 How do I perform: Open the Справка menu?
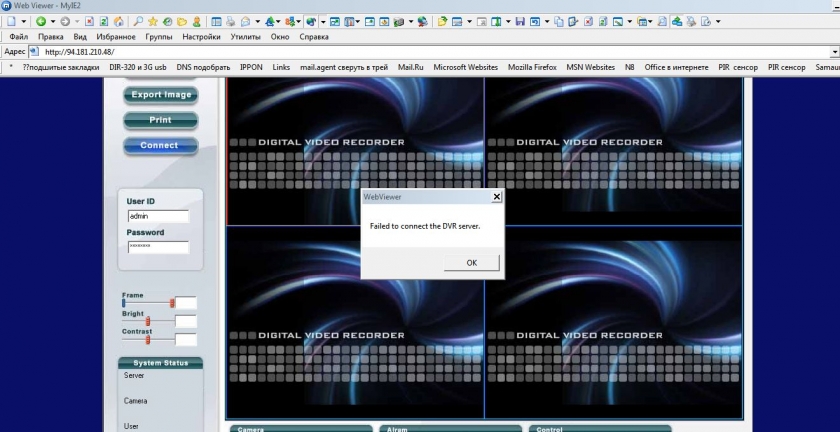tap(313, 37)
